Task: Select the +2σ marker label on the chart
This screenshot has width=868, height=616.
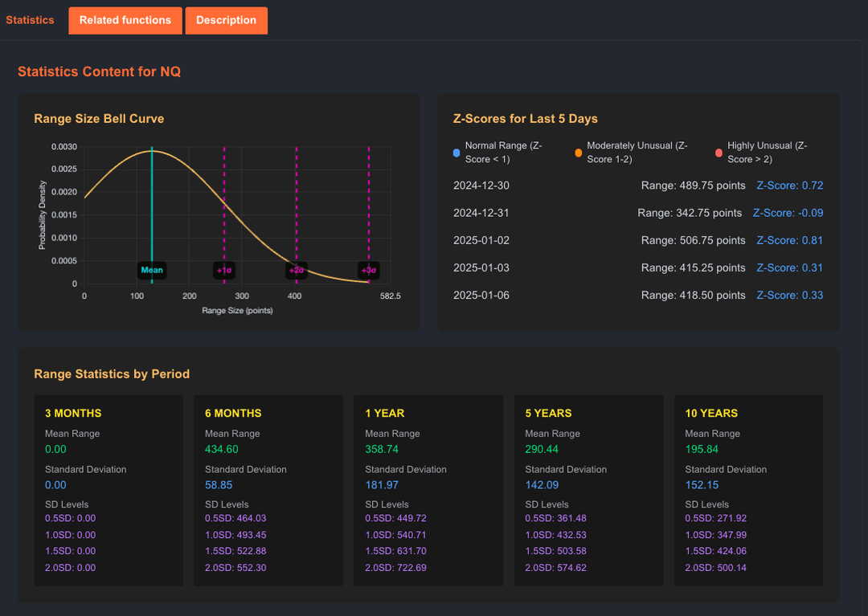Action: tap(297, 271)
